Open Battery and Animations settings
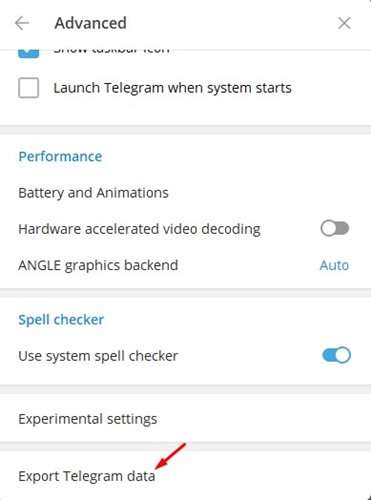 coord(185,193)
